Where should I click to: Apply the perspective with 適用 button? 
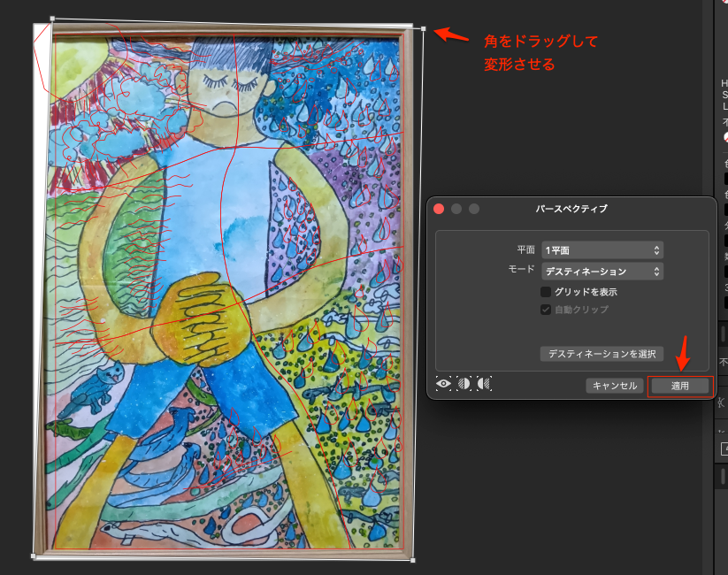coord(679,386)
